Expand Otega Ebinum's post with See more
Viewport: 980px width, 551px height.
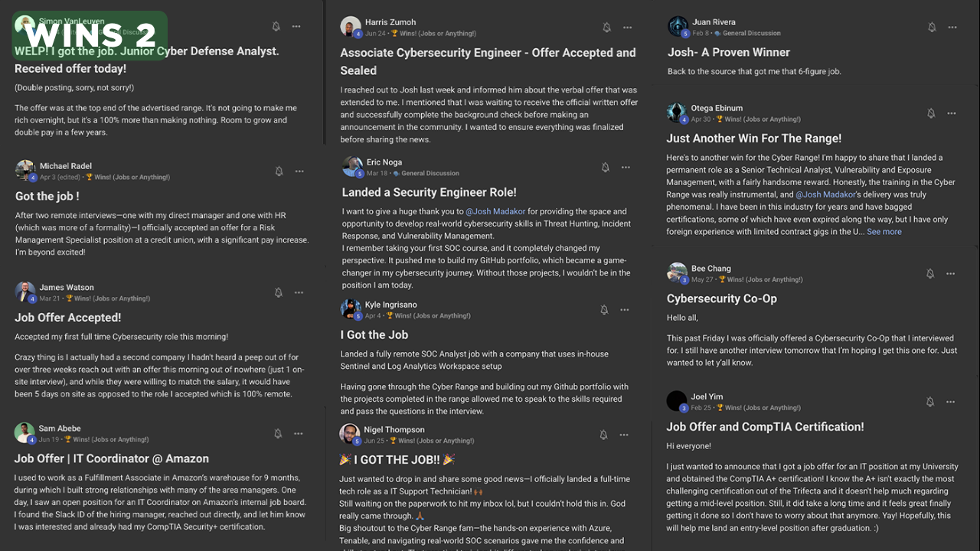pos(884,232)
